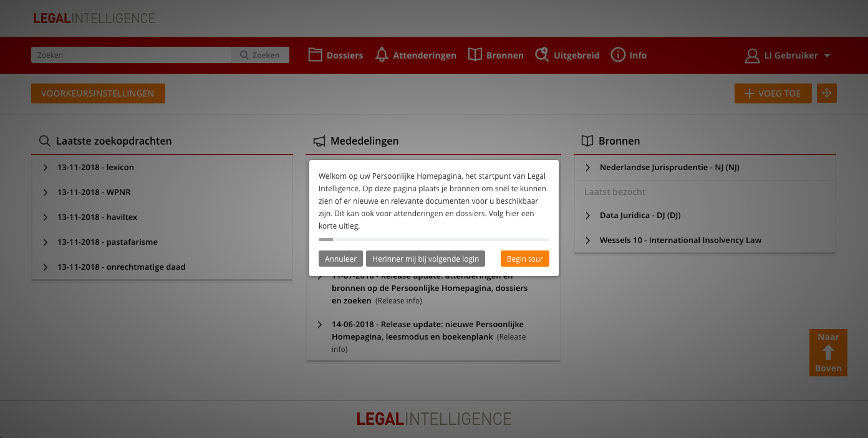Click the Mededelingen panel title
The height and width of the screenshot is (438, 868).
tap(365, 141)
